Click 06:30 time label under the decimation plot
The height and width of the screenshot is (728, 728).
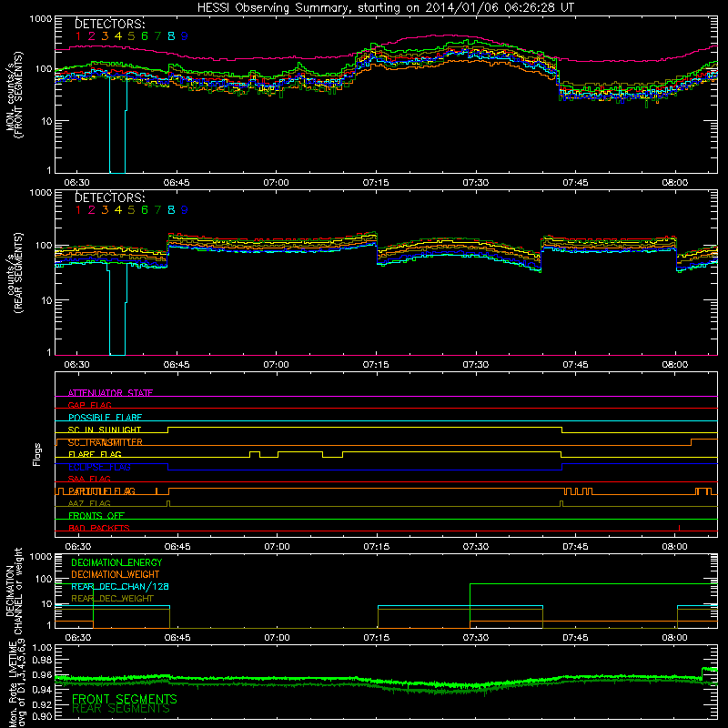(78, 638)
